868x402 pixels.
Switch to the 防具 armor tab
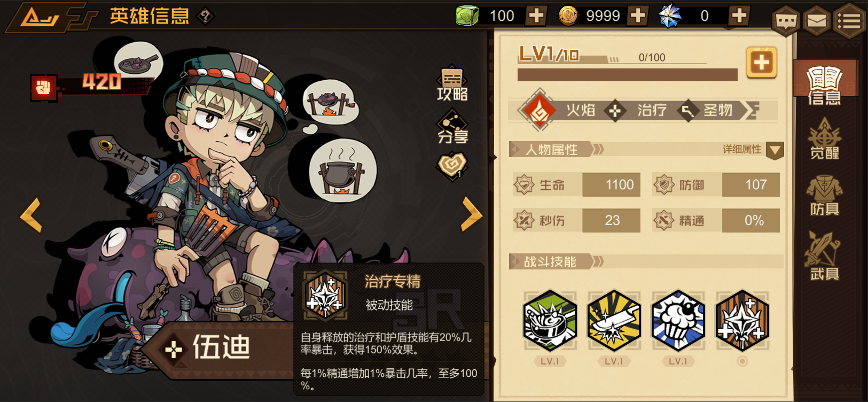tap(824, 196)
